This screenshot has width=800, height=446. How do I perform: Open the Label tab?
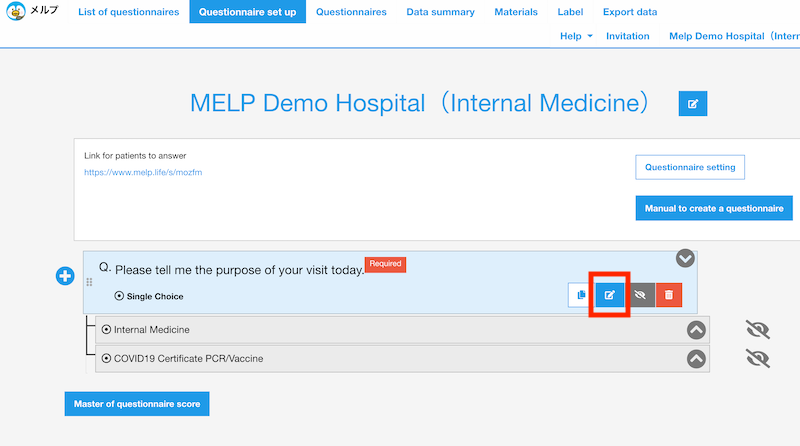pyautogui.click(x=570, y=12)
